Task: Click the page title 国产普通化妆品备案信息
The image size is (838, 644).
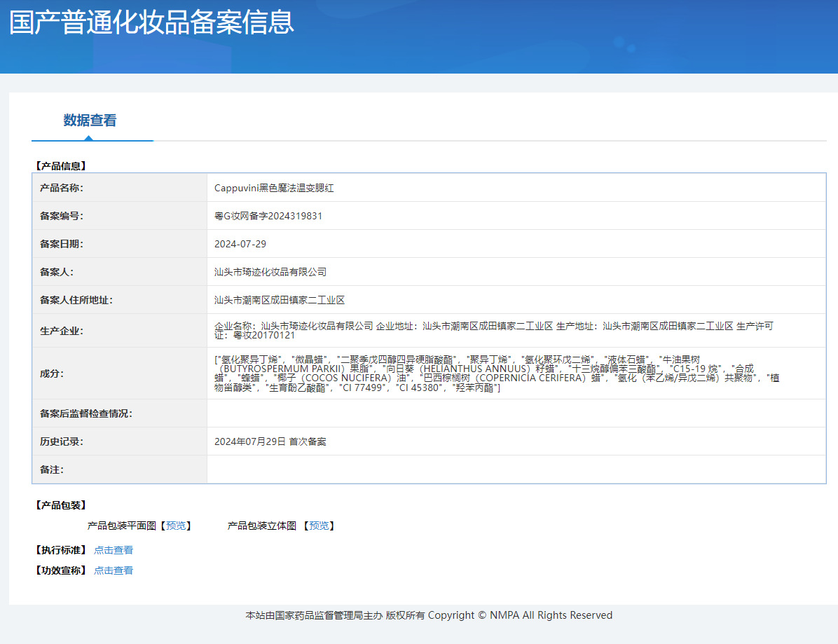Action: (x=152, y=22)
